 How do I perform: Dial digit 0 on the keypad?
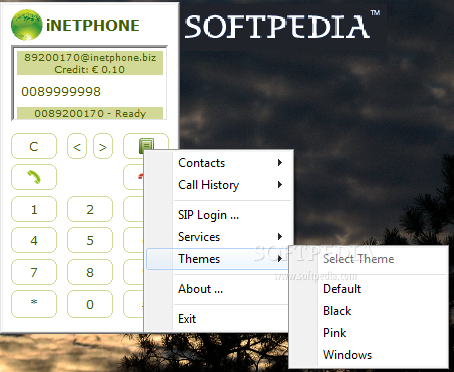pos(90,304)
